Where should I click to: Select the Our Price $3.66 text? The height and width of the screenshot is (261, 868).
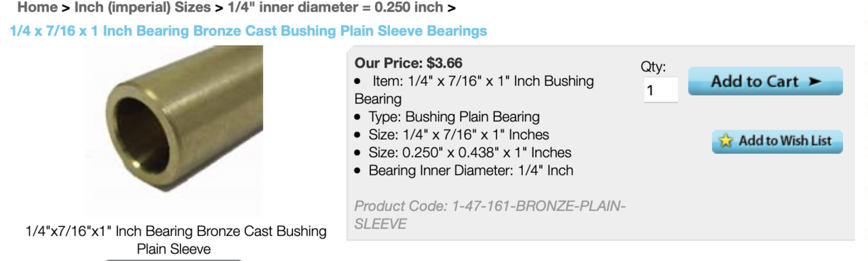(x=408, y=63)
